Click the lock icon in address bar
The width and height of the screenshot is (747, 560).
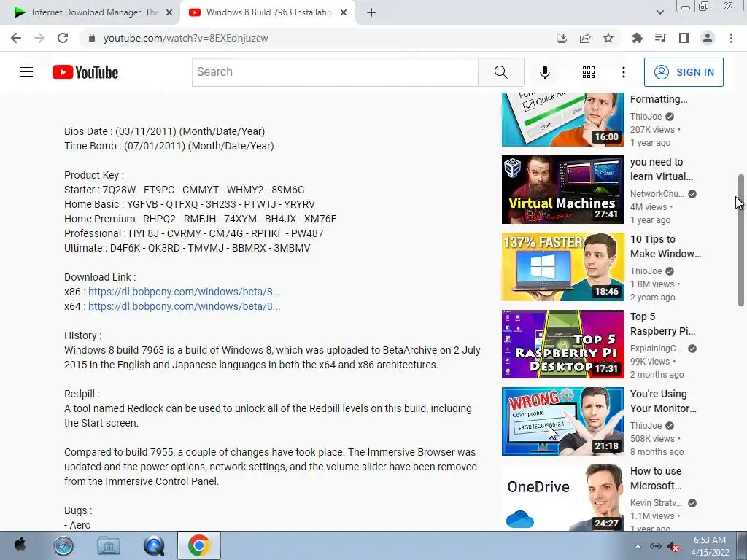(92, 38)
